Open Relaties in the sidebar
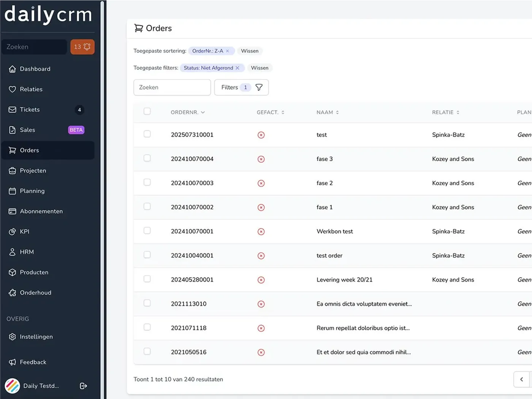Image resolution: width=532 pixels, height=399 pixels. click(x=48, y=89)
